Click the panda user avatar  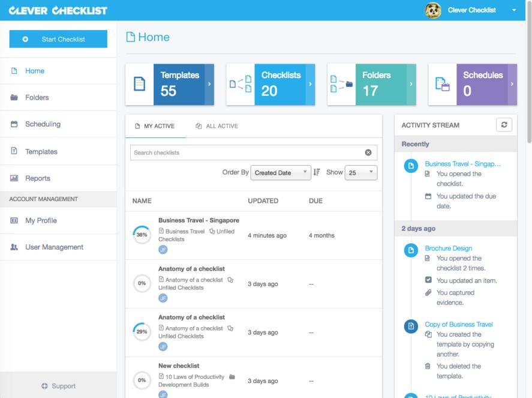pos(433,10)
